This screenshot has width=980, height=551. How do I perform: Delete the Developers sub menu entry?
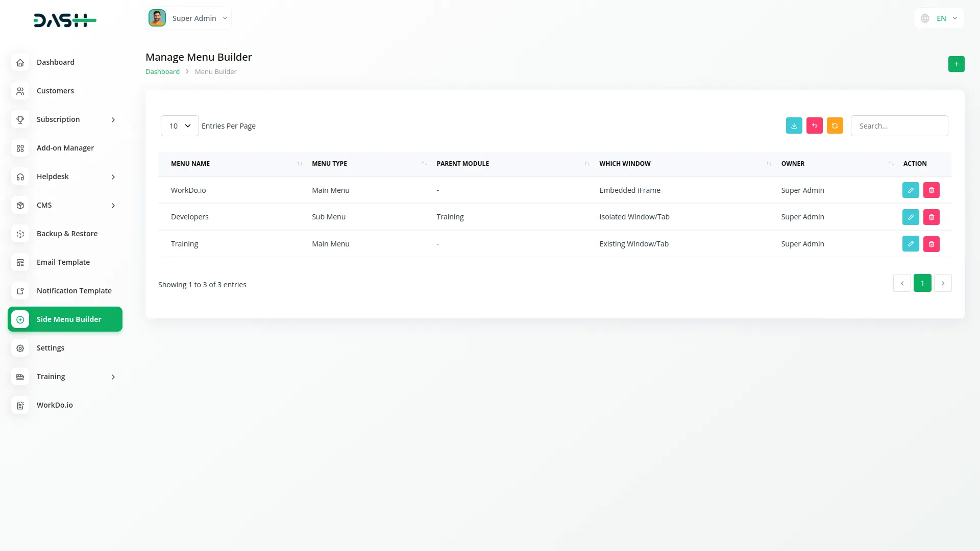point(932,217)
